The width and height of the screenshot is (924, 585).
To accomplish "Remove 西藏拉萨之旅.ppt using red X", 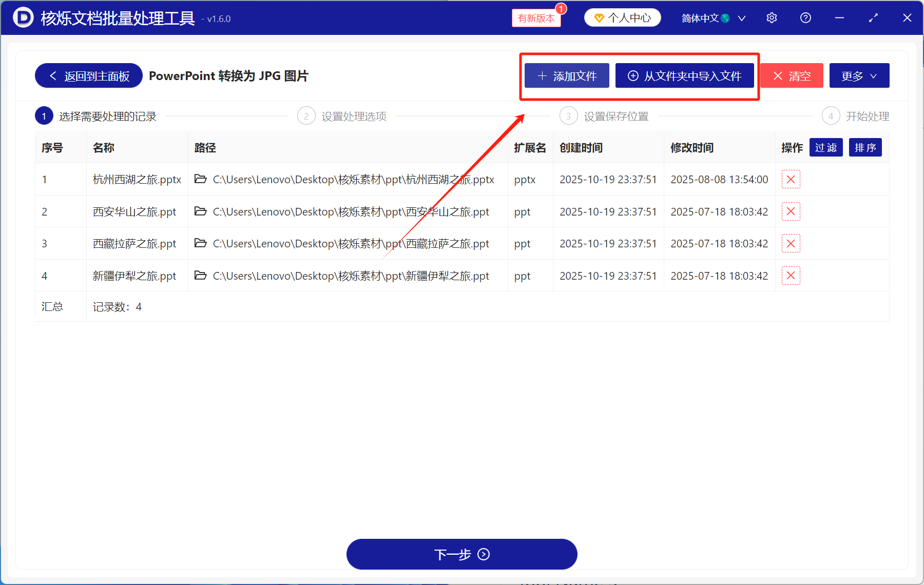I will click(791, 243).
